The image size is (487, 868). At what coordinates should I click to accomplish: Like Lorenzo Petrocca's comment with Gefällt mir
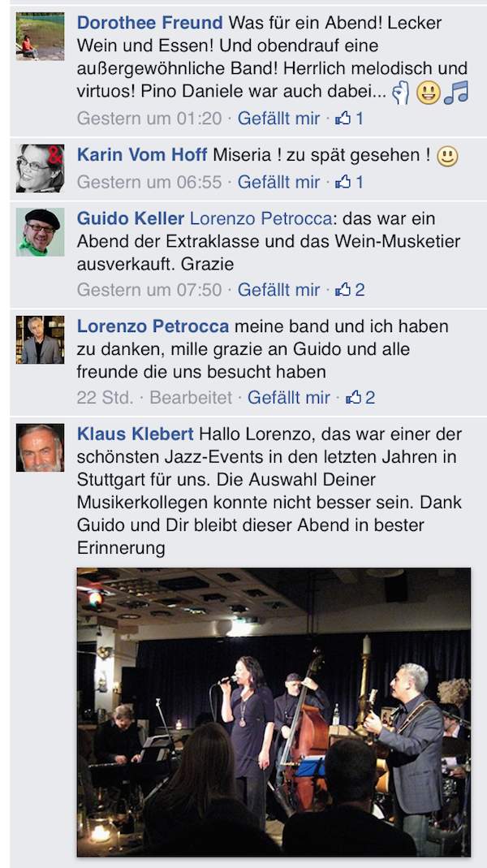[289, 398]
